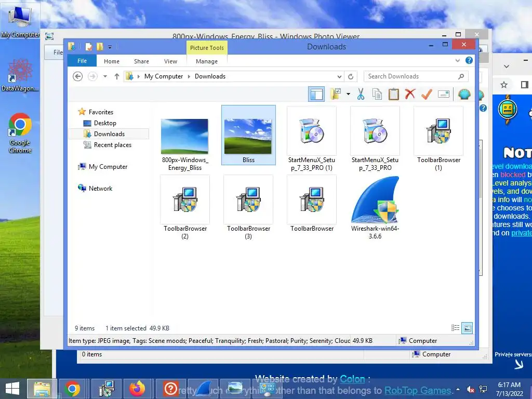Select My Computer in navigation pane
Image resolution: width=532 pixels, height=399 pixels.
tap(108, 167)
